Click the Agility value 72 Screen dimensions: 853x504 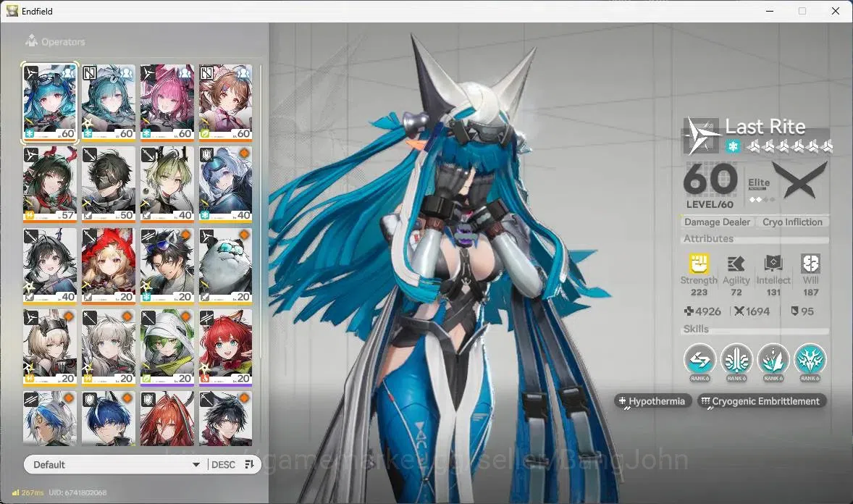(x=736, y=293)
